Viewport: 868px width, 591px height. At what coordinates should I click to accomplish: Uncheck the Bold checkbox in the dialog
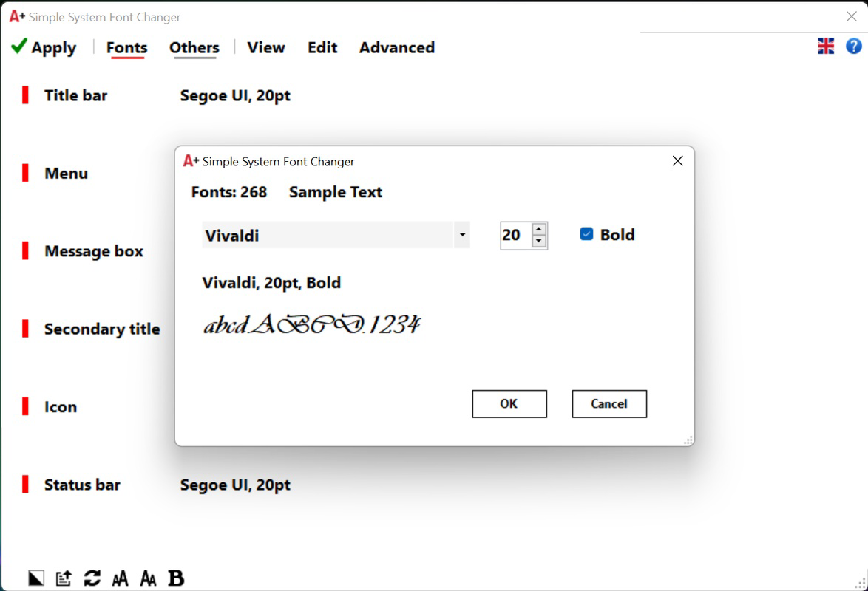(586, 234)
